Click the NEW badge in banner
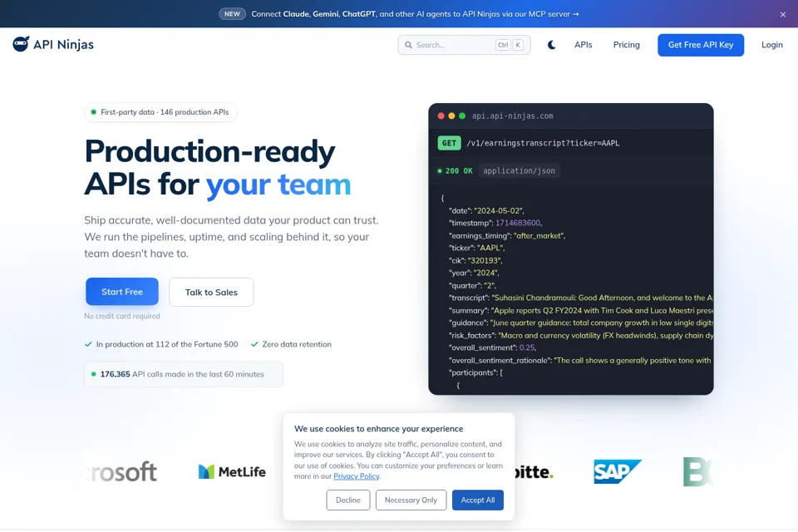 coord(232,14)
